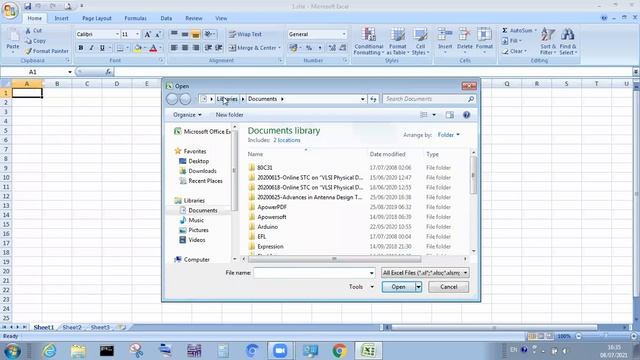Select Align Text Left icon
The height and width of the screenshot is (360, 640).
(174, 48)
